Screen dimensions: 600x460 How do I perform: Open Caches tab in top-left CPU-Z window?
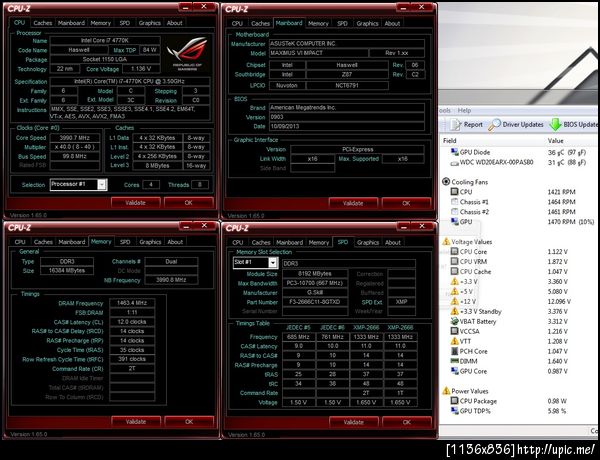(x=42, y=23)
